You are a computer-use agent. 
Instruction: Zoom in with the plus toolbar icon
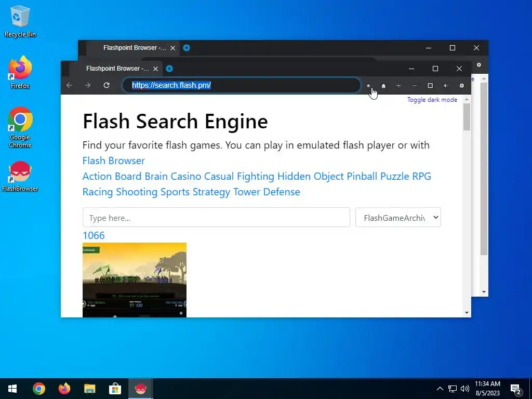click(x=398, y=86)
